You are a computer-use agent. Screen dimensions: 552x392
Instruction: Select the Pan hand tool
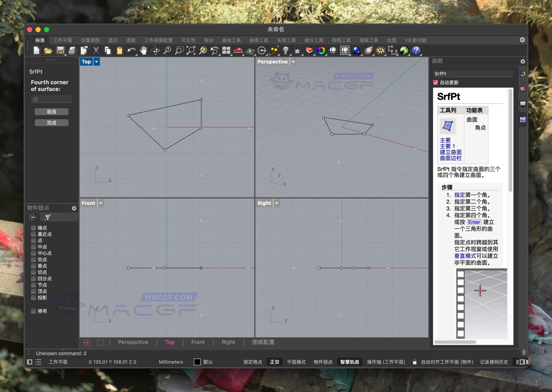point(143,50)
